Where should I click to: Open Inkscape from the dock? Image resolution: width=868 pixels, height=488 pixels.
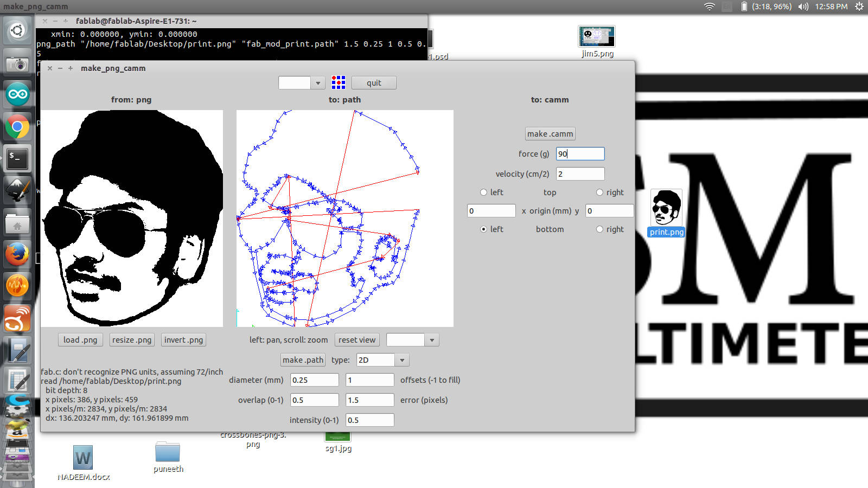pyautogui.click(x=17, y=190)
